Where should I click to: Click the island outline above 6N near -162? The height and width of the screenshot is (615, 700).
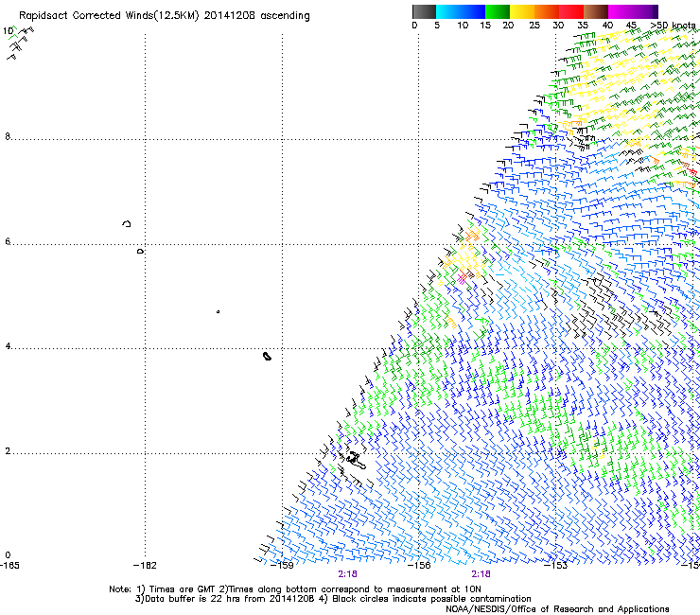127,223
